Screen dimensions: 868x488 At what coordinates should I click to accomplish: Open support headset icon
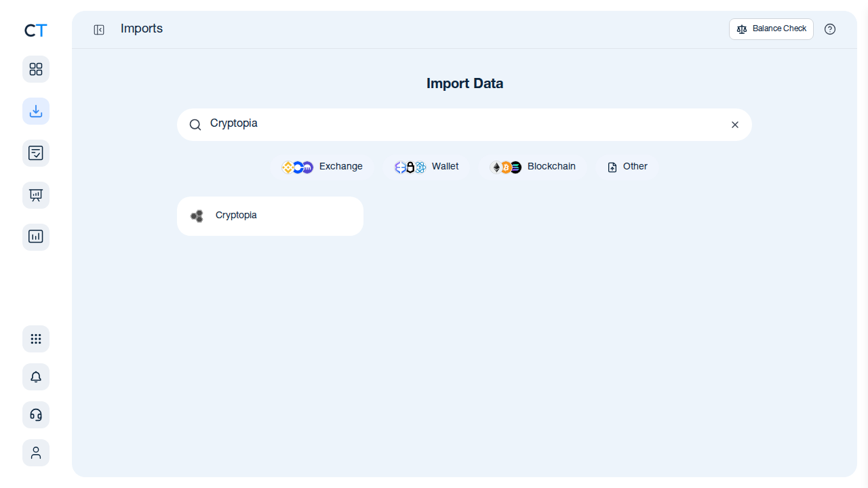pyautogui.click(x=36, y=415)
